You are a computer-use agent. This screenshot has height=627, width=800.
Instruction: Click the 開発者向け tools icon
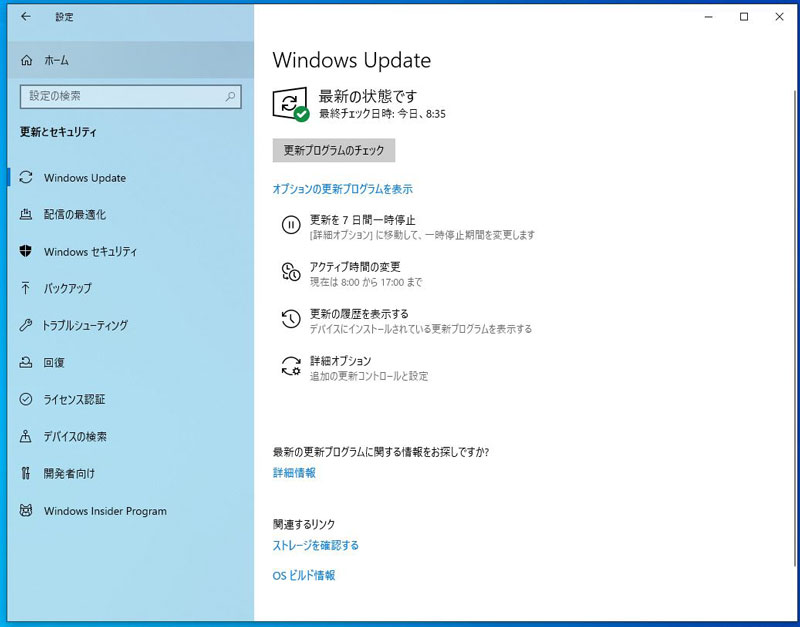click(x=26, y=473)
